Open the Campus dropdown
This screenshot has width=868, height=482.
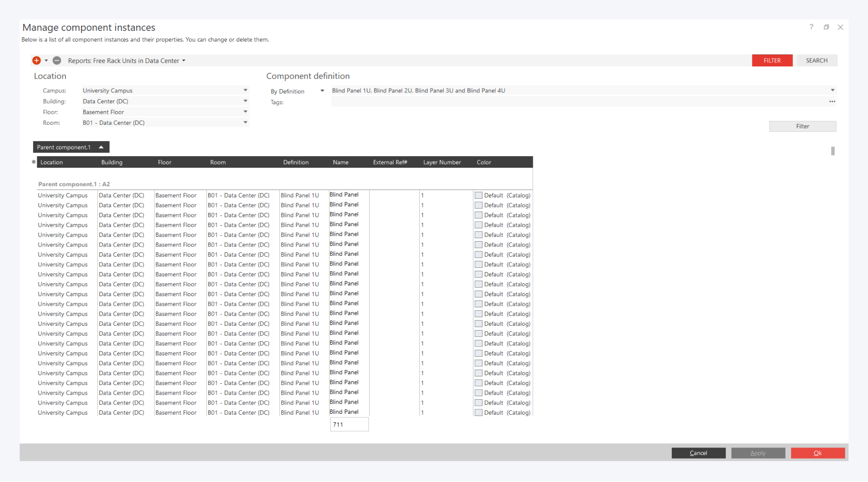245,90
